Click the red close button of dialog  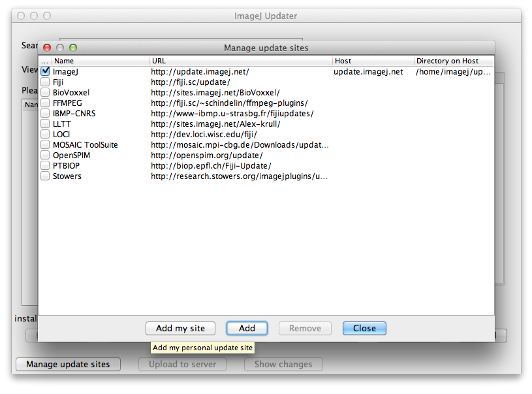[47, 48]
